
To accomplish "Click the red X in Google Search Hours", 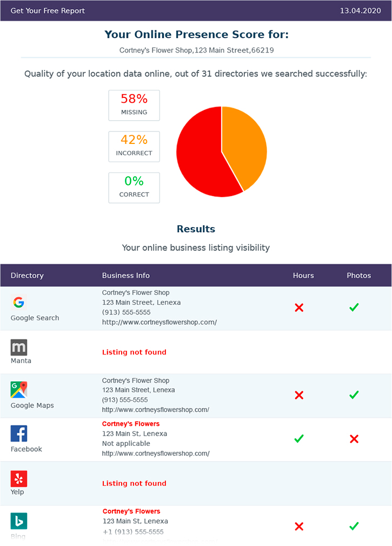I will pyautogui.click(x=299, y=308).
